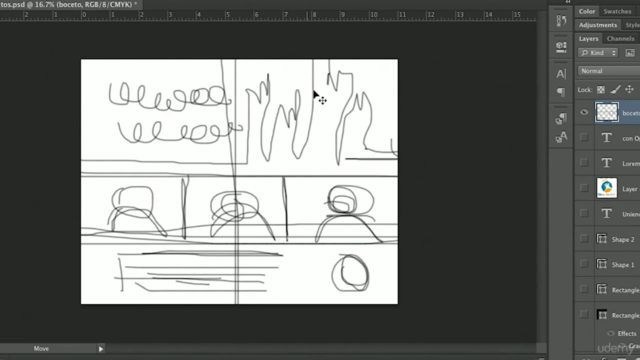Click the Move status bar label
Viewport: 640px width, 360px height.
click(41, 349)
